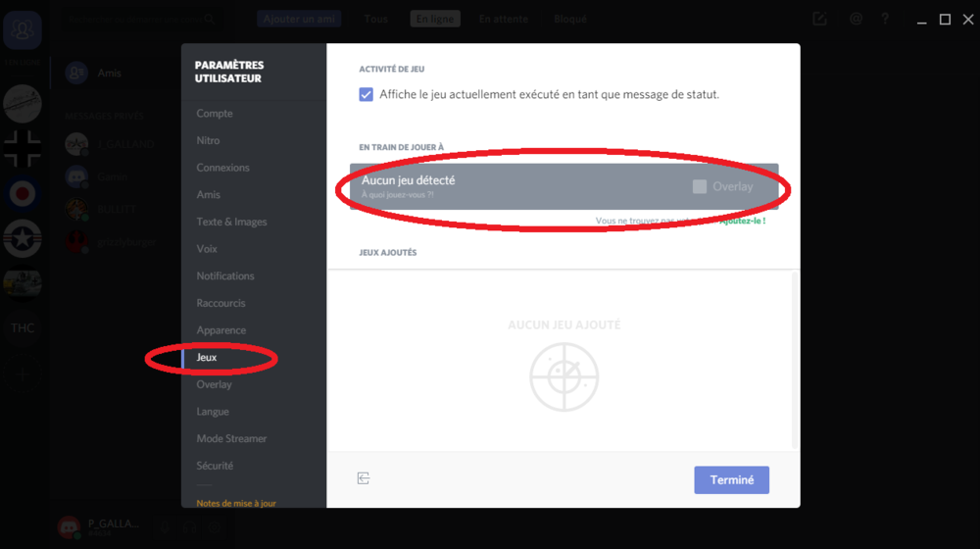The height and width of the screenshot is (549, 980).
Task: Open the Compte settings section
Action: pyautogui.click(x=215, y=113)
